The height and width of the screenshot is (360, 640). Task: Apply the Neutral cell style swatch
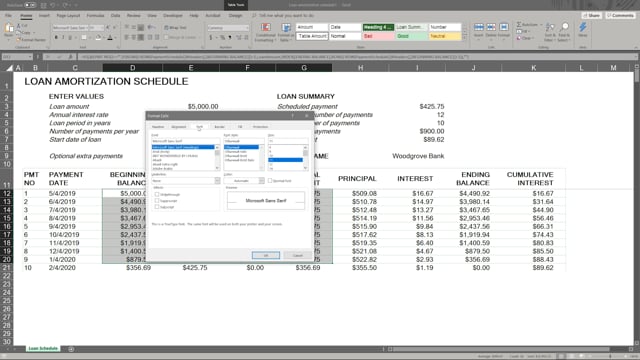coord(445,36)
